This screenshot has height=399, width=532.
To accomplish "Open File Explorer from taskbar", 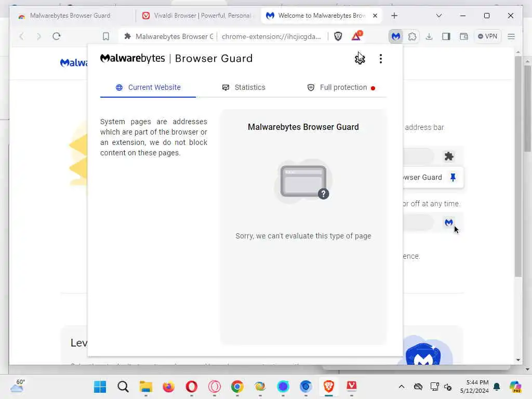I will [146, 387].
